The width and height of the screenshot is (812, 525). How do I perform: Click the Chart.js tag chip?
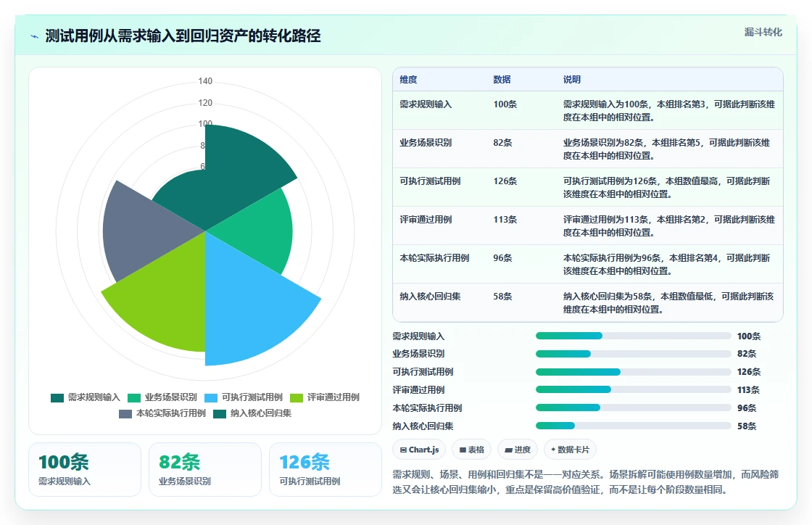pos(420,450)
